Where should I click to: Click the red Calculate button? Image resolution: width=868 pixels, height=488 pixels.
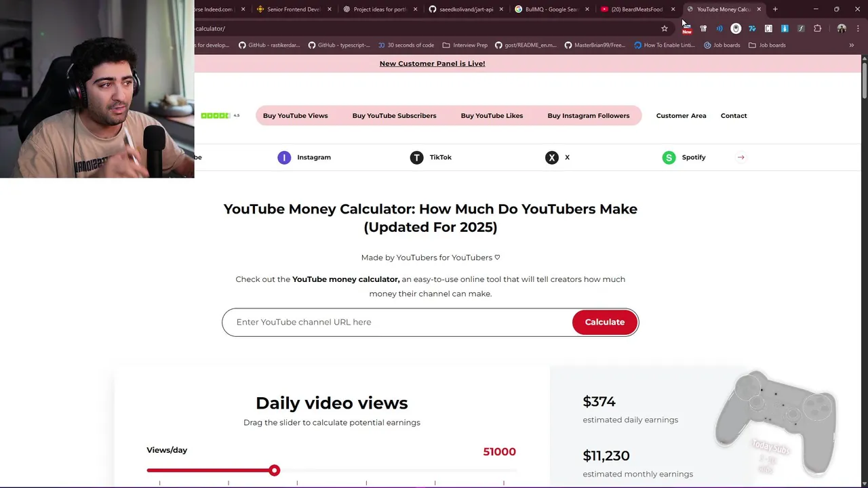click(605, 322)
